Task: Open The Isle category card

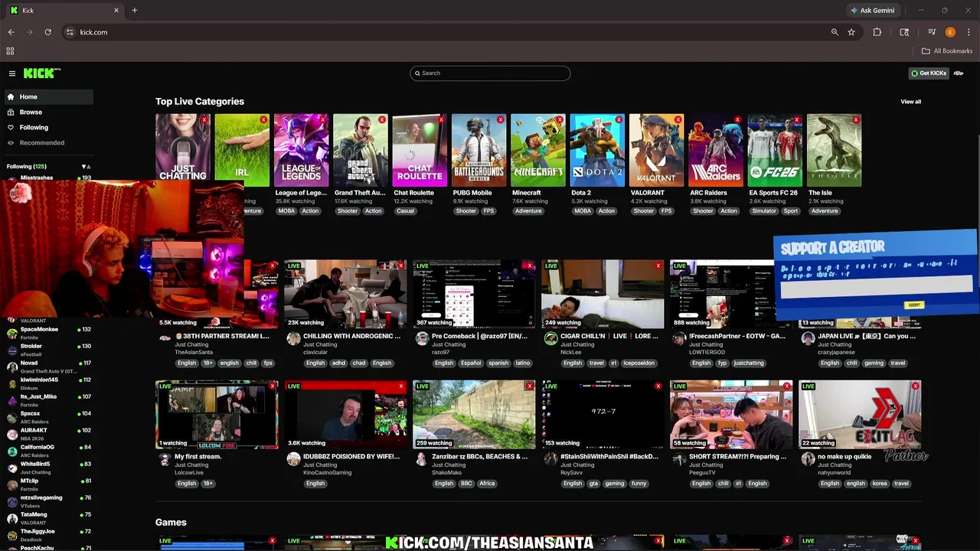Action: click(x=835, y=150)
